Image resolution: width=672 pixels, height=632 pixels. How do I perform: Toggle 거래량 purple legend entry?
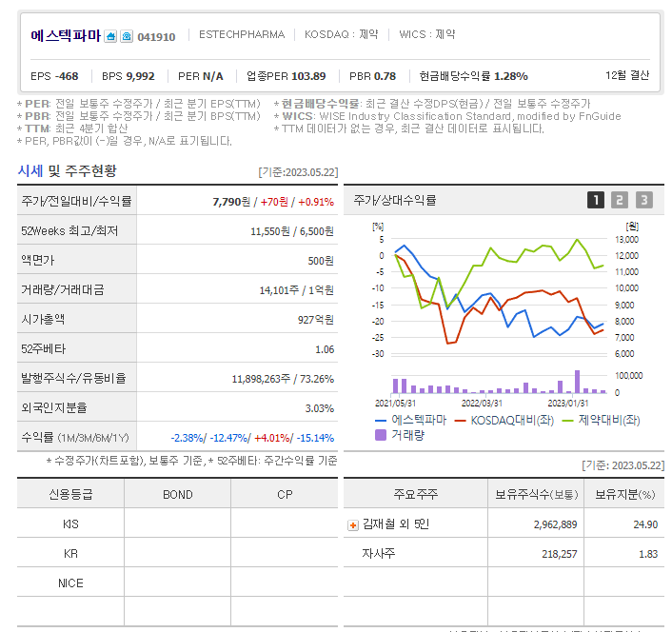point(400,435)
